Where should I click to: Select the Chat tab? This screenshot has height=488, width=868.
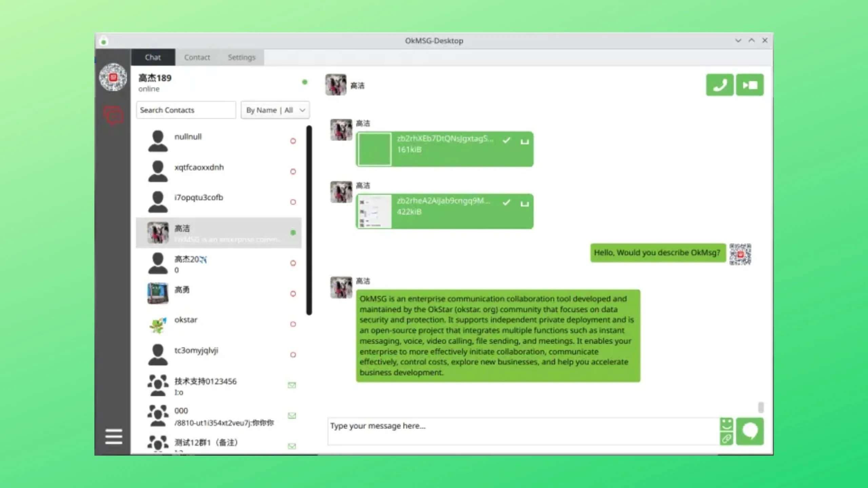point(153,57)
